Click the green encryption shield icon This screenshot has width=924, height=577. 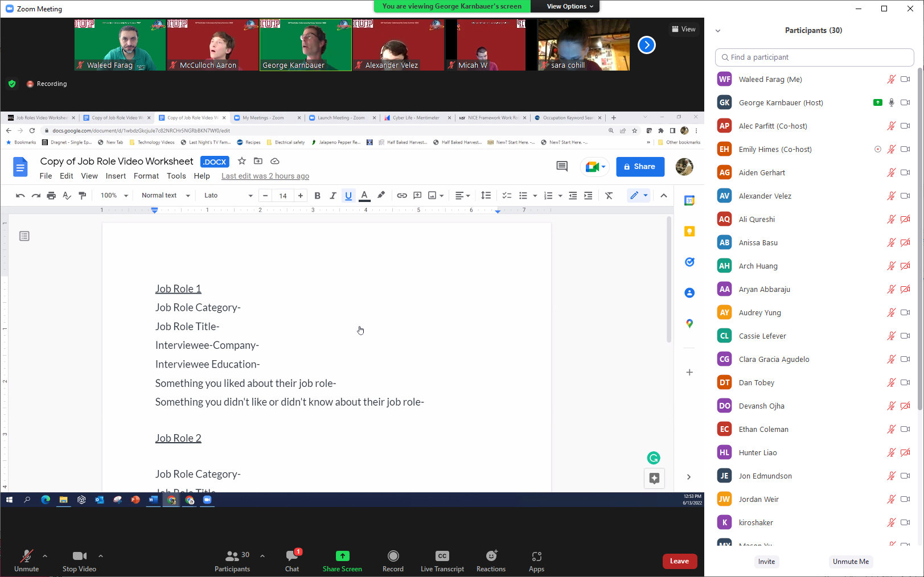(x=12, y=84)
